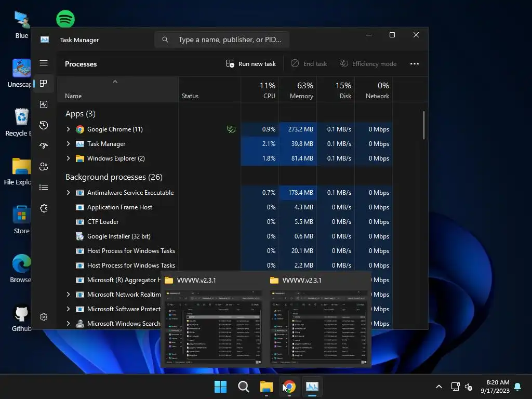Sort by the Disk column header

pos(336,90)
